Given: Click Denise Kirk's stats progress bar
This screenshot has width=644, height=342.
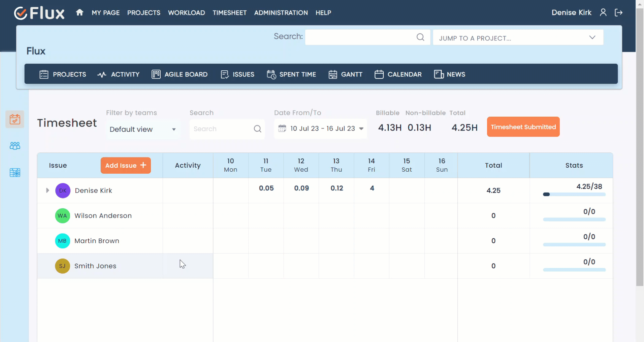Looking at the screenshot, I should (574, 194).
